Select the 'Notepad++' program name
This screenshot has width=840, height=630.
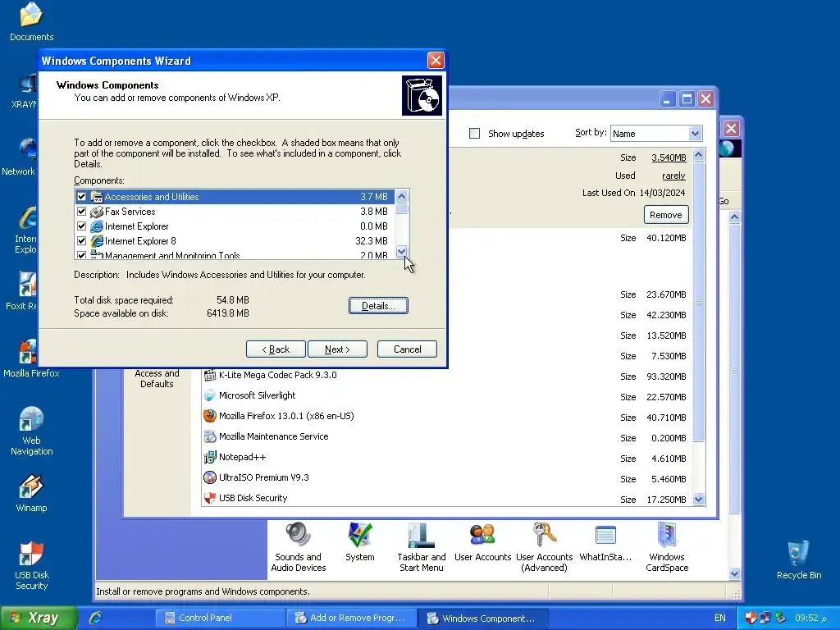pyautogui.click(x=242, y=457)
